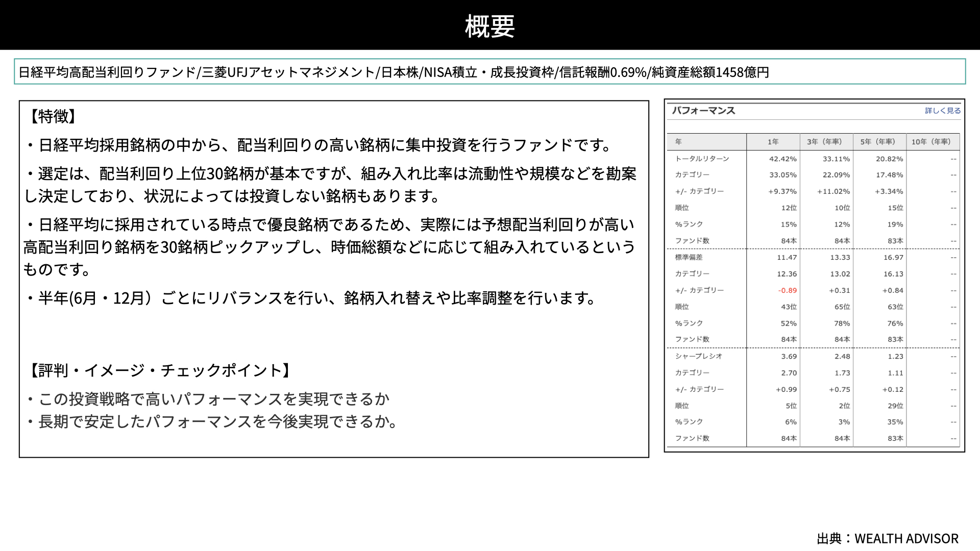
Task: Select the 11.47 standard deviation value
Action: [x=787, y=258]
